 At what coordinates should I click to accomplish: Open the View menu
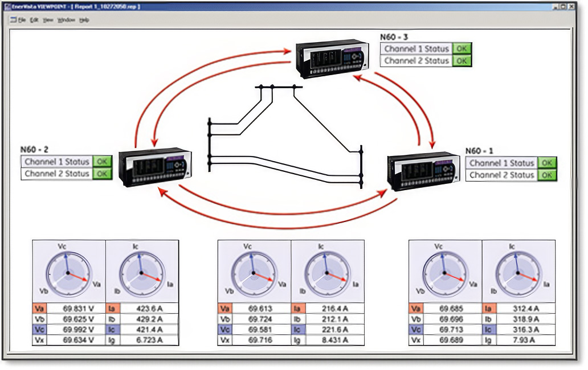[48, 20]
